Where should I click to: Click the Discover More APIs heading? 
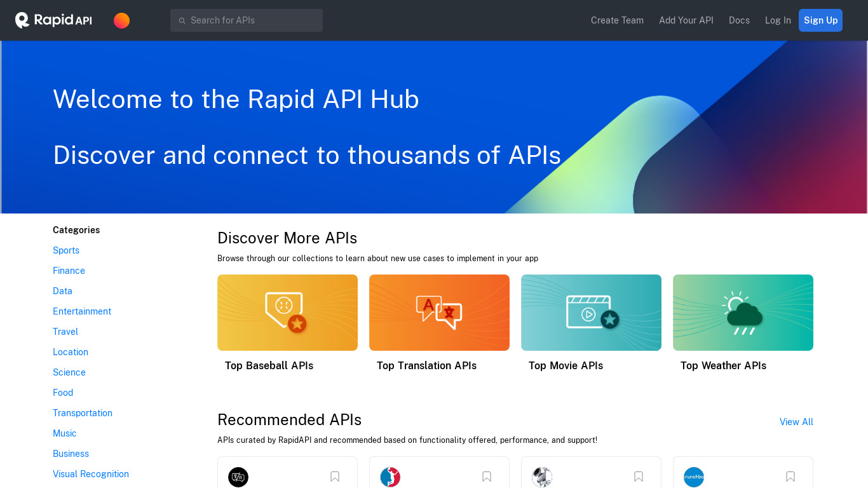pos(287,238)
